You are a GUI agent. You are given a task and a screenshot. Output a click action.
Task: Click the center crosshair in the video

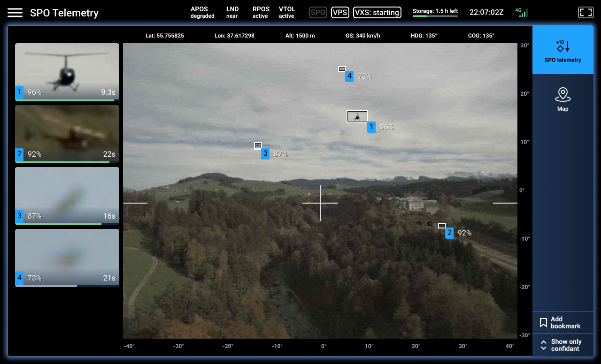pos(320,203)
